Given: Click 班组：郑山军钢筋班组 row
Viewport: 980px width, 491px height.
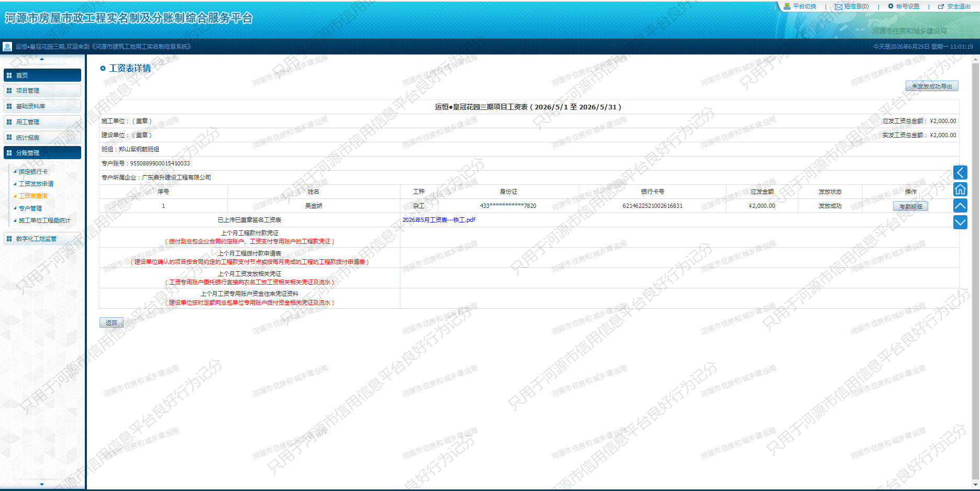Looking at the screenshot, I should 529,149.
